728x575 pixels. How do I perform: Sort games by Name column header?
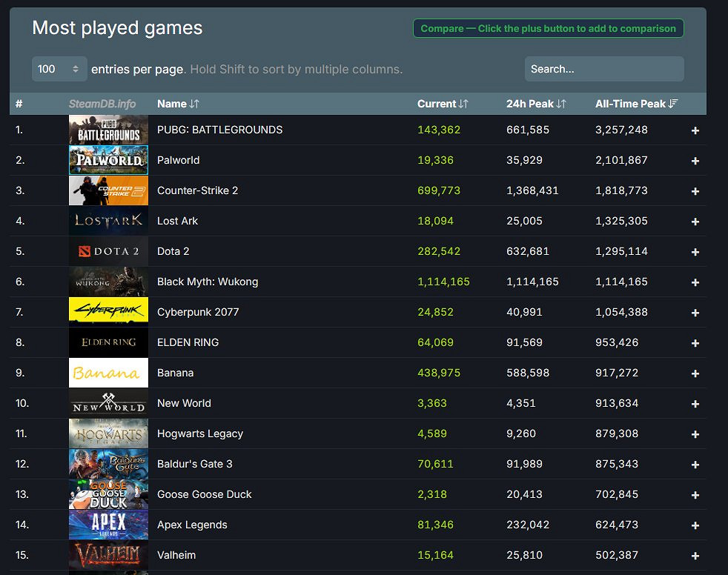[x=178, y=104]
